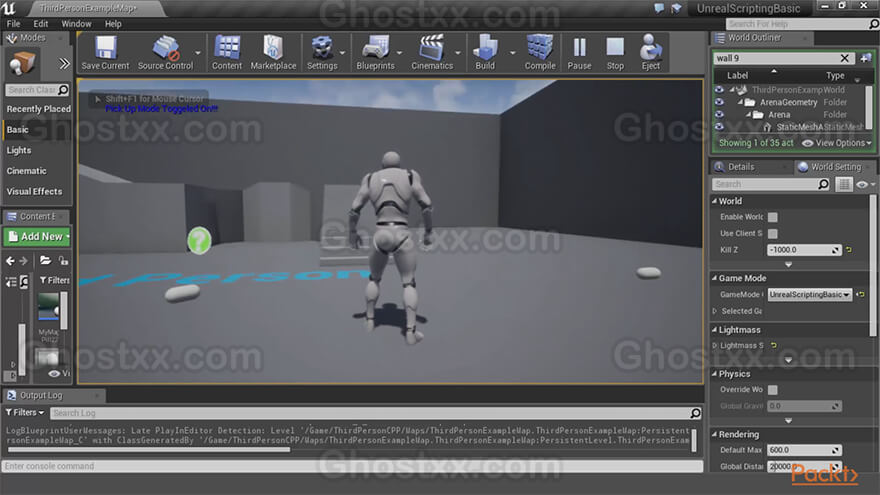Collapse the Game Mode section
The image size is (880, 495).
[x=714, y=278]
